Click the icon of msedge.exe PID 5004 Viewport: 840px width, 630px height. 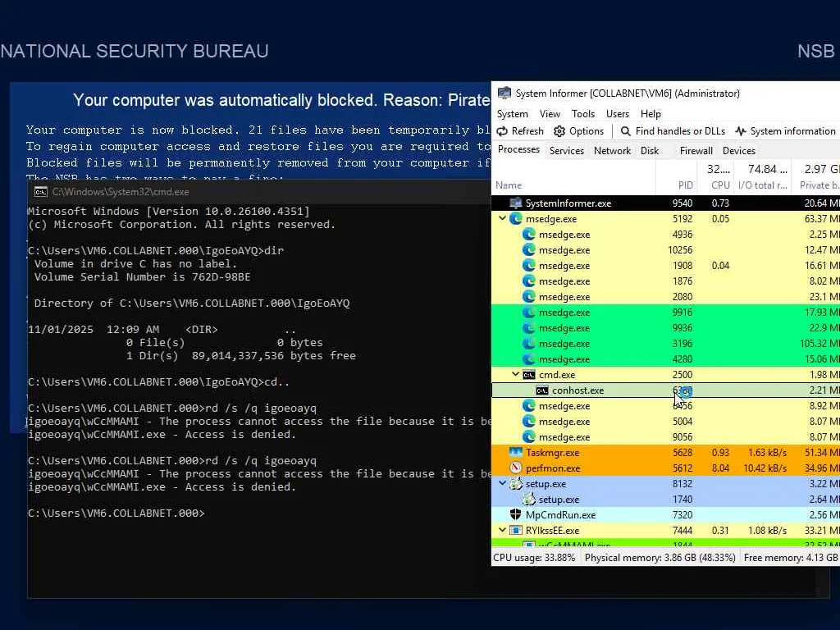click(529, 422)
